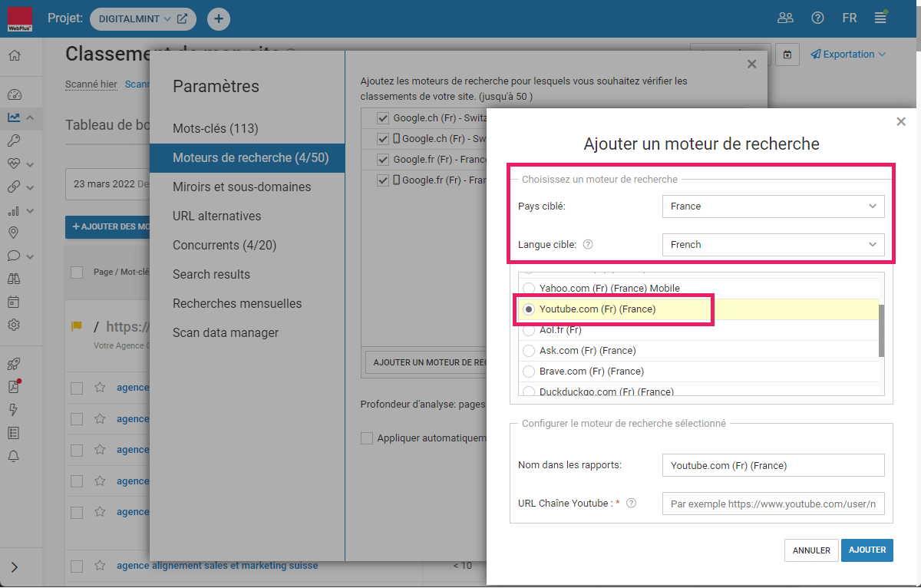The image size is (921, 588).
Task: Click the help question mark in top bar
Action: 817,18
